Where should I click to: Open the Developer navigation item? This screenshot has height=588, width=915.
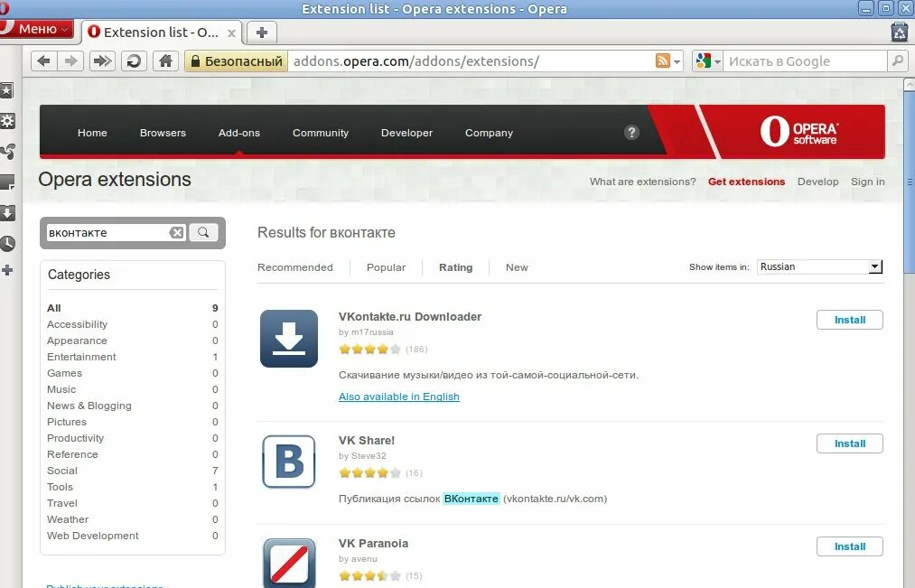[406, 133]
